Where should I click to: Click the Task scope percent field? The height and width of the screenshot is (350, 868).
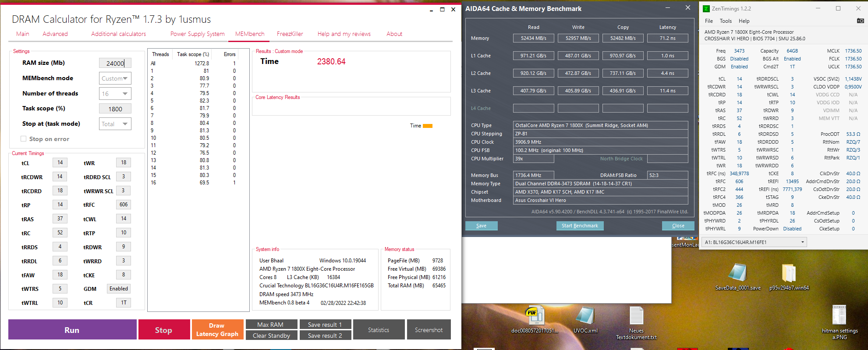(x=115, y=109)
